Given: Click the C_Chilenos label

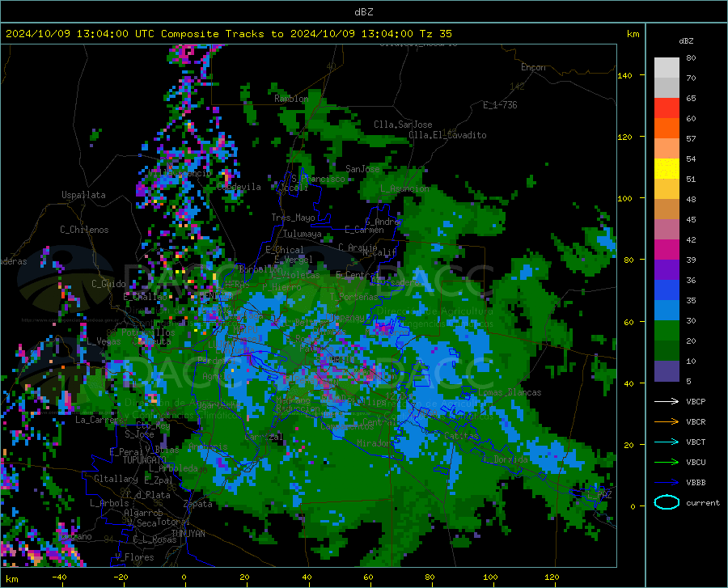Looking at the screenshot, I should point(84,230).
